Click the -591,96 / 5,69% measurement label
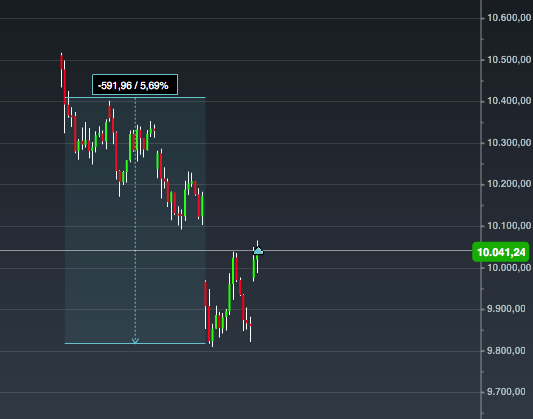The width and height of the screenshot is (533, 419). coord(135,85)
